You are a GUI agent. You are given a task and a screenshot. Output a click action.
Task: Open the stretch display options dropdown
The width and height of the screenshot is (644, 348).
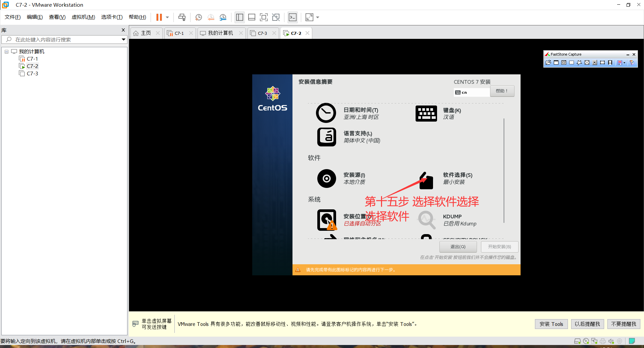318,17
